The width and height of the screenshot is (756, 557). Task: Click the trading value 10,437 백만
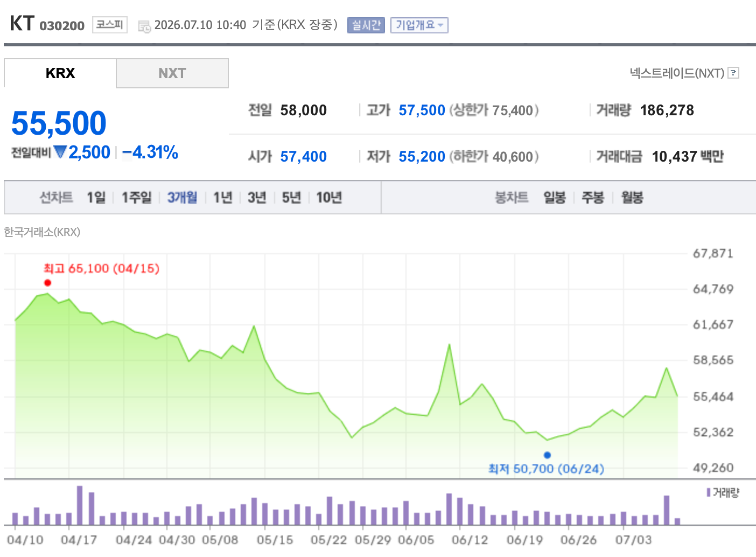(x=688, y=157)
